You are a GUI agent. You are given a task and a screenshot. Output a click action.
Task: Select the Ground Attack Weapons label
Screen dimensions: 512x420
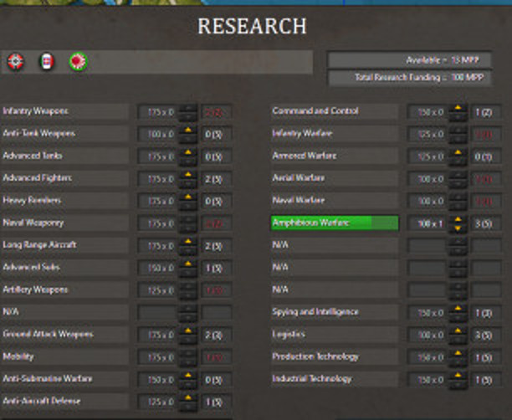pos(48,334)
